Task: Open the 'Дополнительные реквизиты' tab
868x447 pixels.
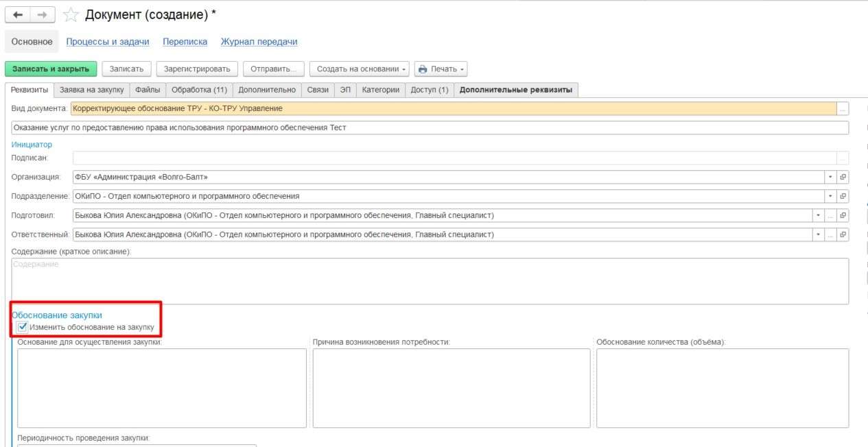Action: pyautogui.click(x=515, y=90)
